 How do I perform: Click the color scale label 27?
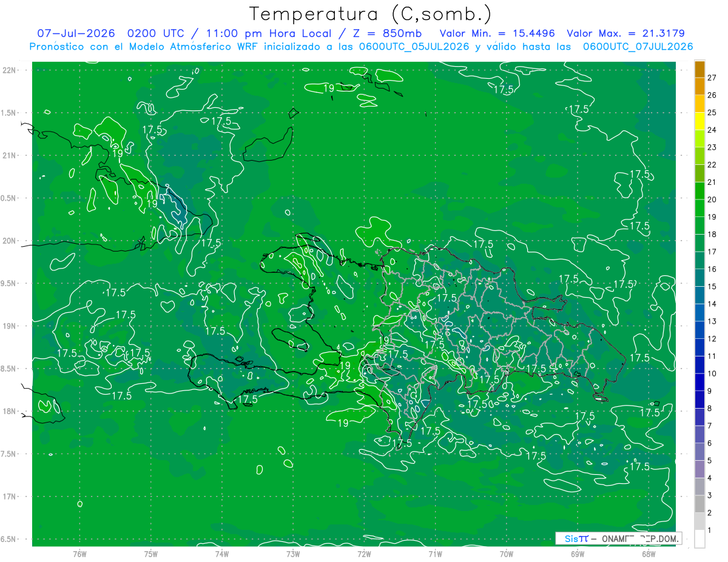[712, 78]
